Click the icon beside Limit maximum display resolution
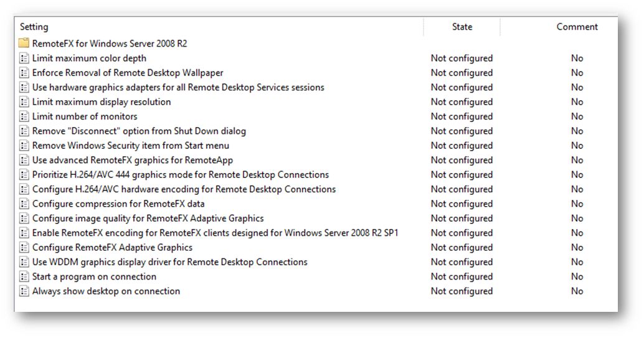 pyautogui.click(x=24, y=102)
